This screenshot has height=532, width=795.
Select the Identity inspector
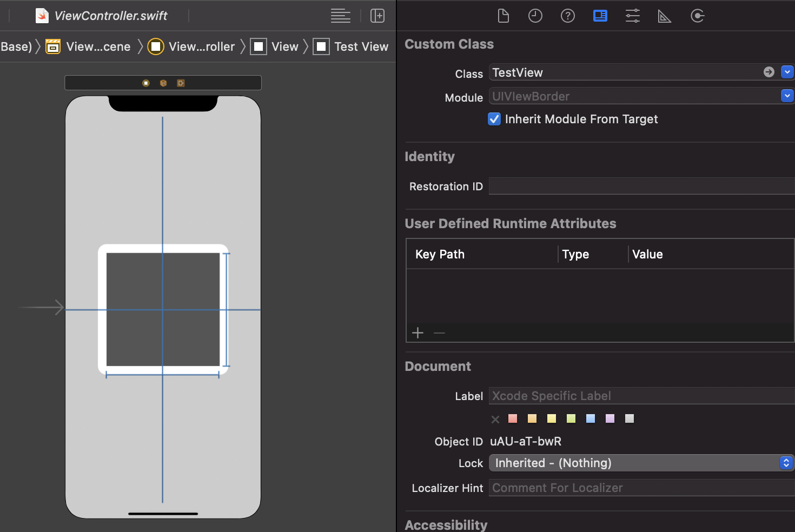click(x=600, y=16)
